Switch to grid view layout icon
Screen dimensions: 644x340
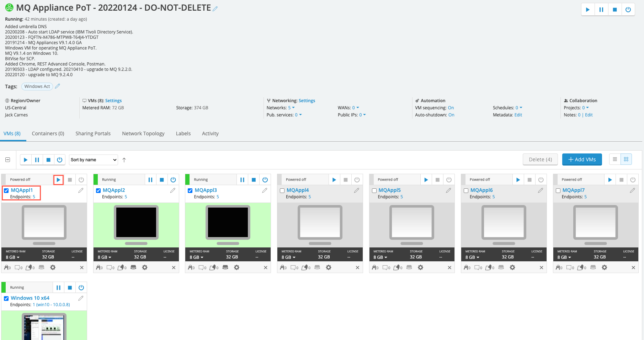[x=626, y=159]
